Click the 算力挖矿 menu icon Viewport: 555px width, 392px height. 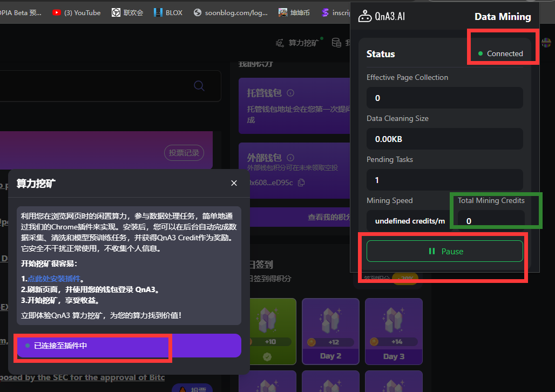tap(280, 43)
